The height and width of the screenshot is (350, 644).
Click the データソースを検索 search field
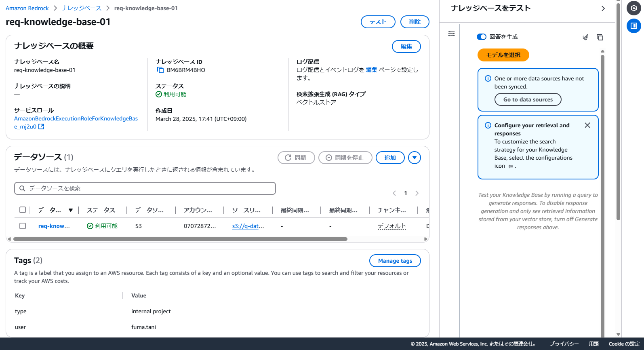(x=145, y=188)
